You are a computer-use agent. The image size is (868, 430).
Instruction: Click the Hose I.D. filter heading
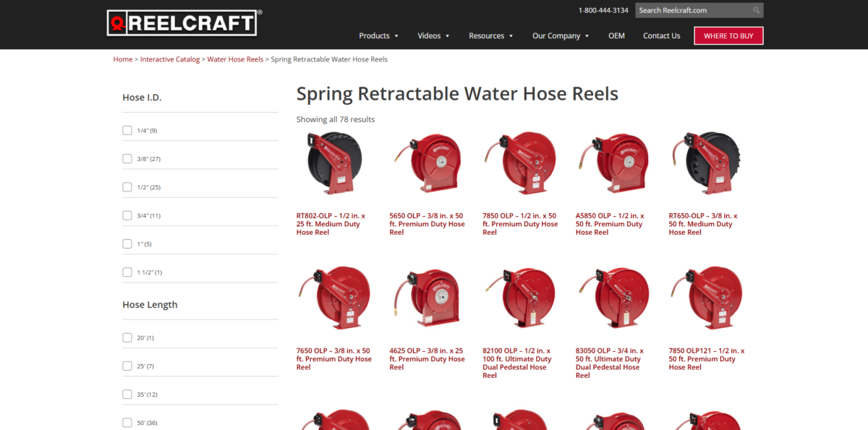[142, 98]
